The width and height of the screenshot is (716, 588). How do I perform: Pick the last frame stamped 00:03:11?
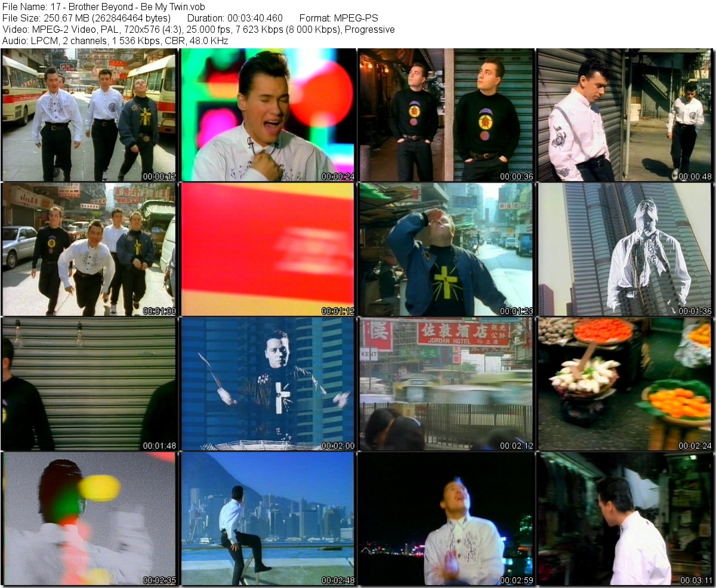625,519
